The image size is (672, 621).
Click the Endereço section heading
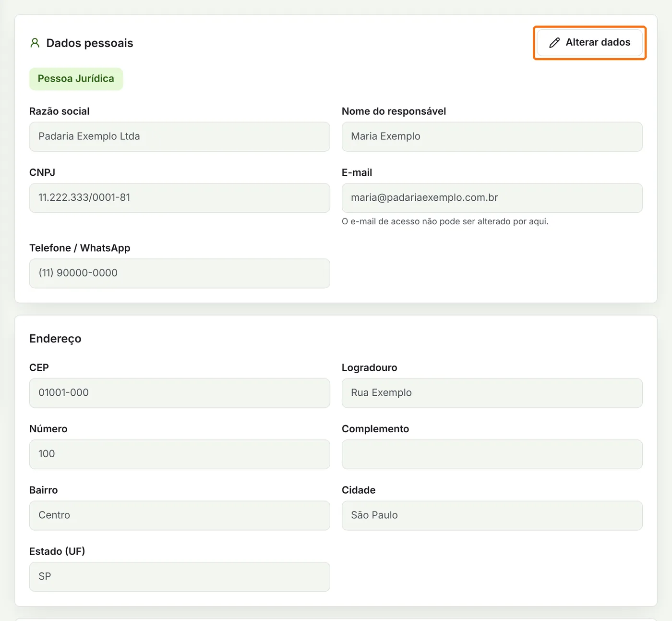click(x=55, y=339)
